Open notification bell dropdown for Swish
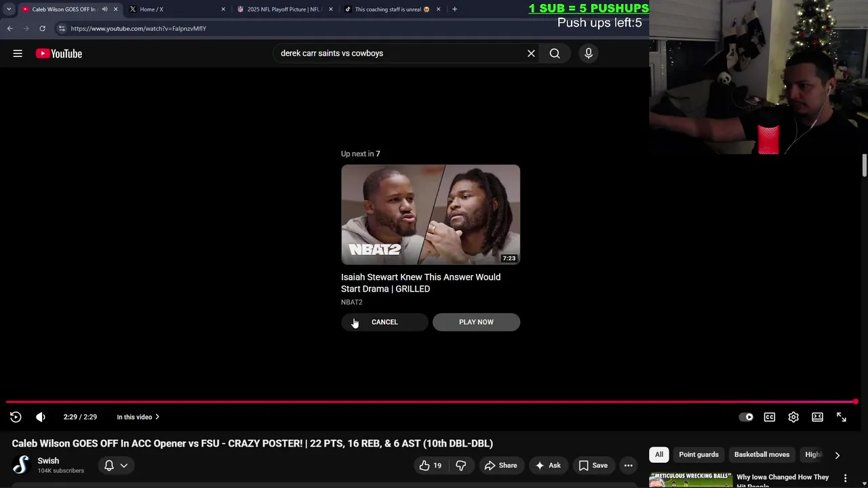Viewport: 868px width, 488px height. (115, 466)
